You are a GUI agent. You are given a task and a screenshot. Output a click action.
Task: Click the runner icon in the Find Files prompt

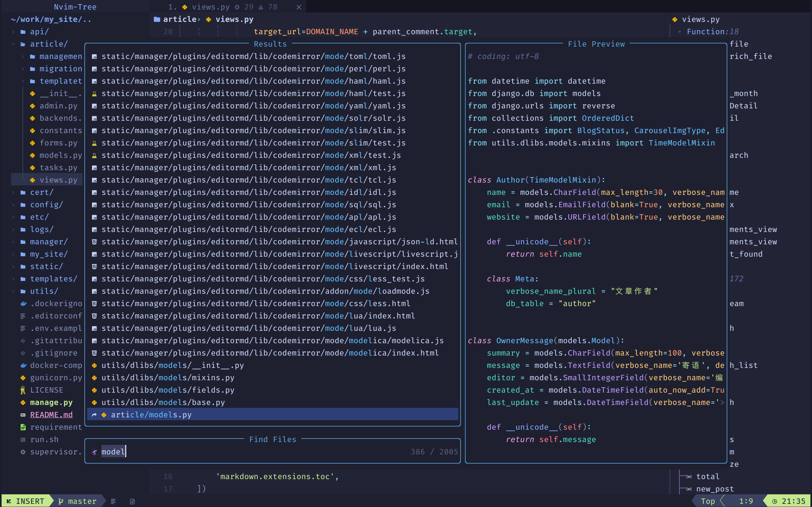pyautogui.click(x=94, y=452)
